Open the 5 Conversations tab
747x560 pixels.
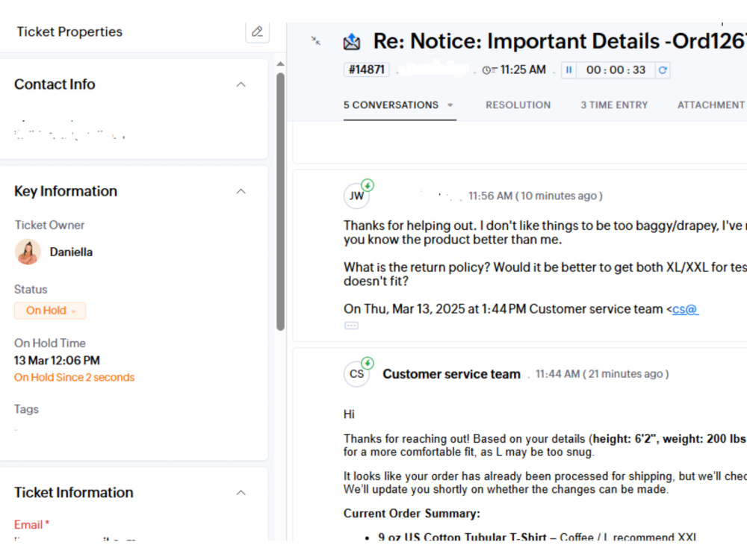391,105
